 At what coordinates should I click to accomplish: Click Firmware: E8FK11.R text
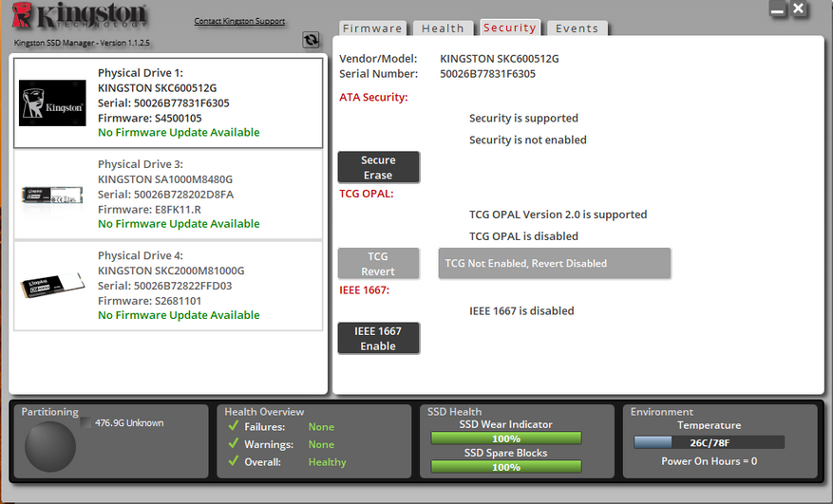click(x=149, y=209)
